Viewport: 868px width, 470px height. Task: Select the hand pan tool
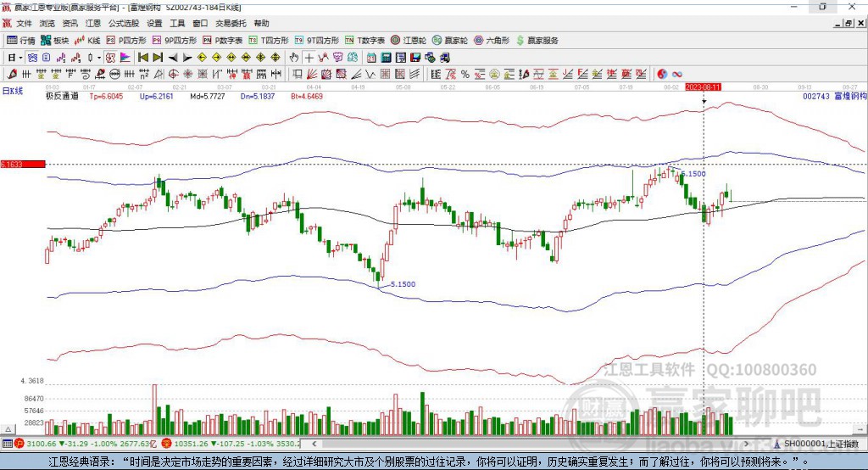(294, 58)
